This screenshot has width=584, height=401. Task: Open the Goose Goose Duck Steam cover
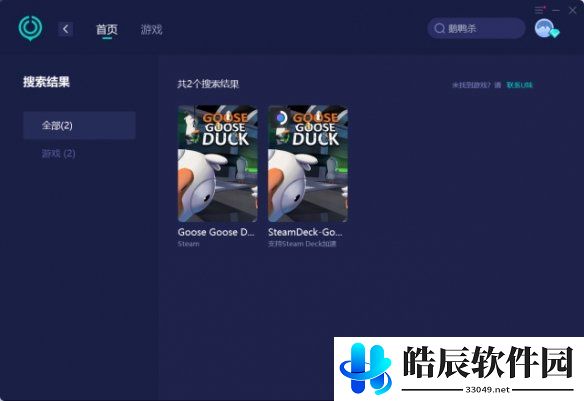coord(218,163)
